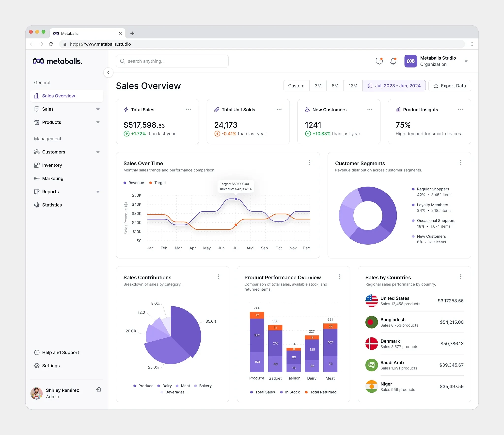Open the Metaballs Studio organization dropdown

tap(466, 61)
